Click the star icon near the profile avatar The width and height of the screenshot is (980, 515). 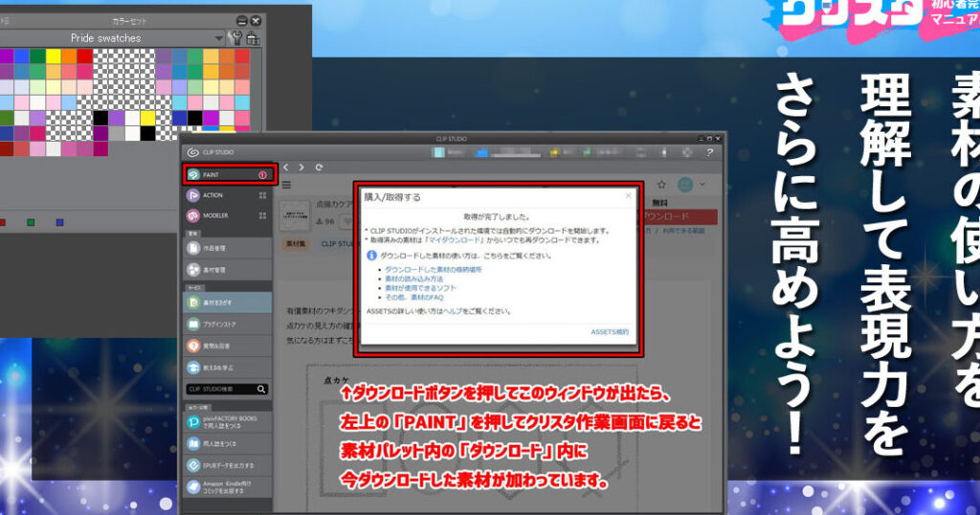coord(661,185)
